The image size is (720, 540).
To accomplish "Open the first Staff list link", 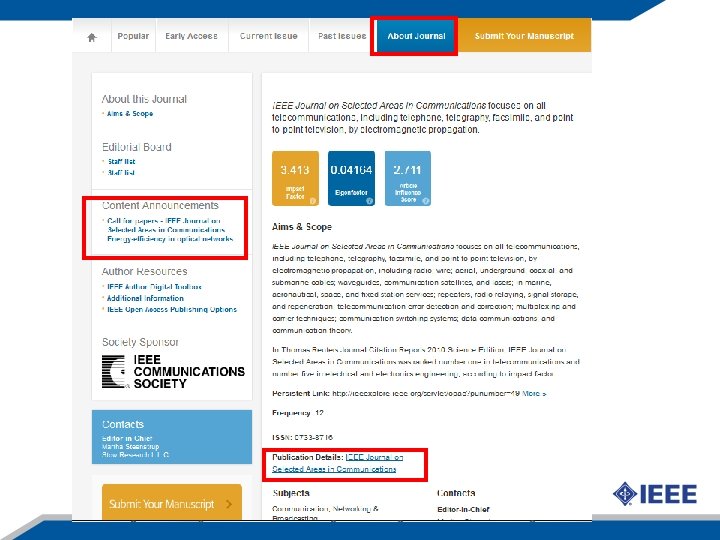I will click(x=121, y=161).
